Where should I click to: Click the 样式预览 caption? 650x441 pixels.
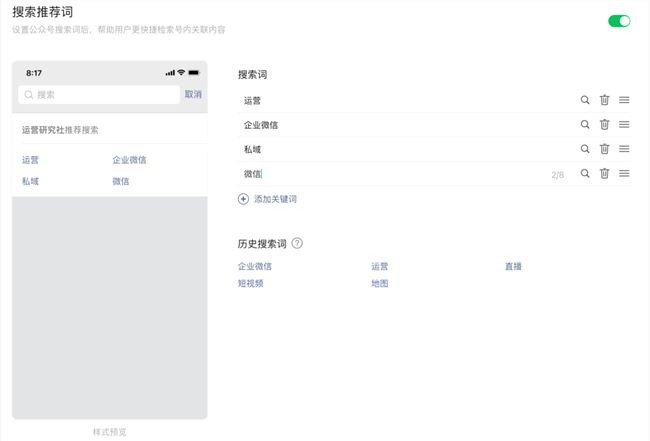(x=109, y=432)
